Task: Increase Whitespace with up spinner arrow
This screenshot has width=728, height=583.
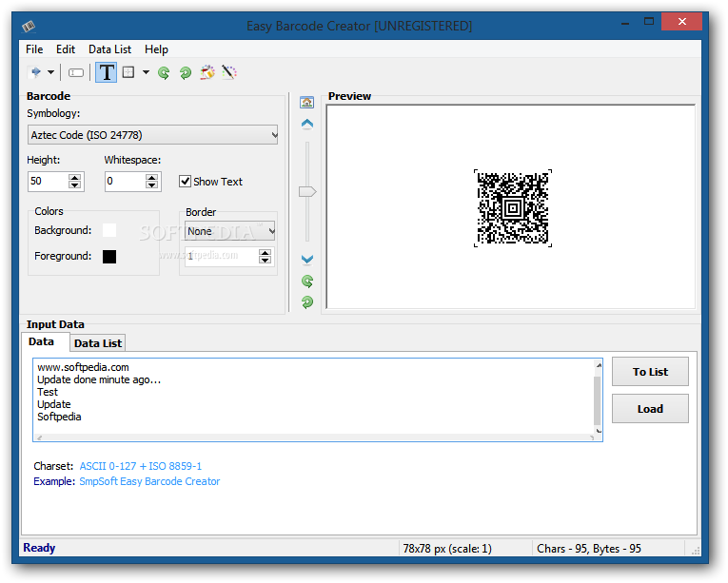Action: click(152, 177)
